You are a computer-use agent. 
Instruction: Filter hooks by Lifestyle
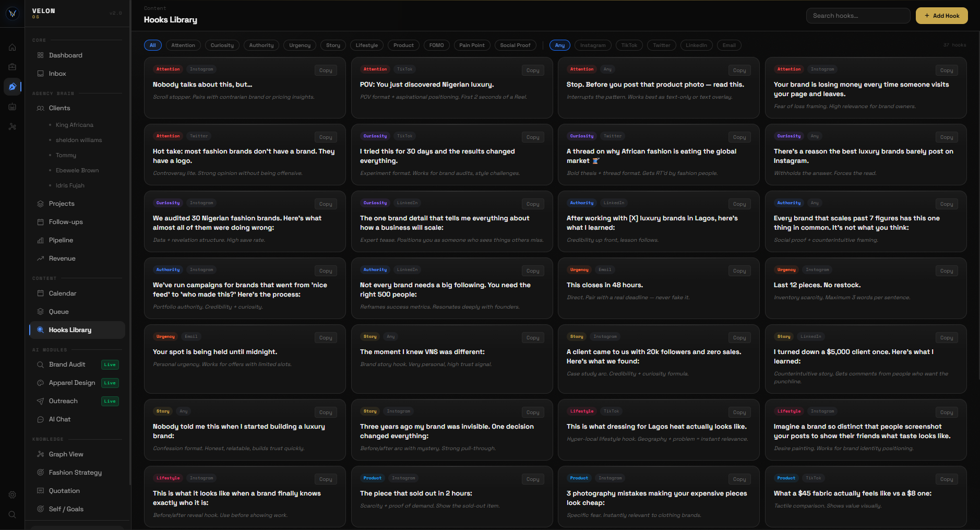click(367, 45)
